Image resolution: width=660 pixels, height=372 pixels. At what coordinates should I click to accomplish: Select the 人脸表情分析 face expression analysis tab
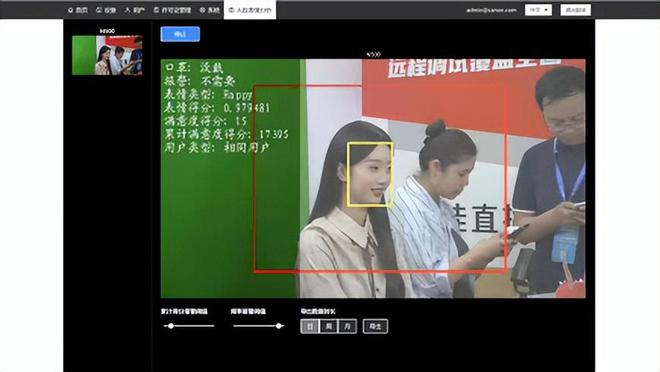[x=250, y=10]
